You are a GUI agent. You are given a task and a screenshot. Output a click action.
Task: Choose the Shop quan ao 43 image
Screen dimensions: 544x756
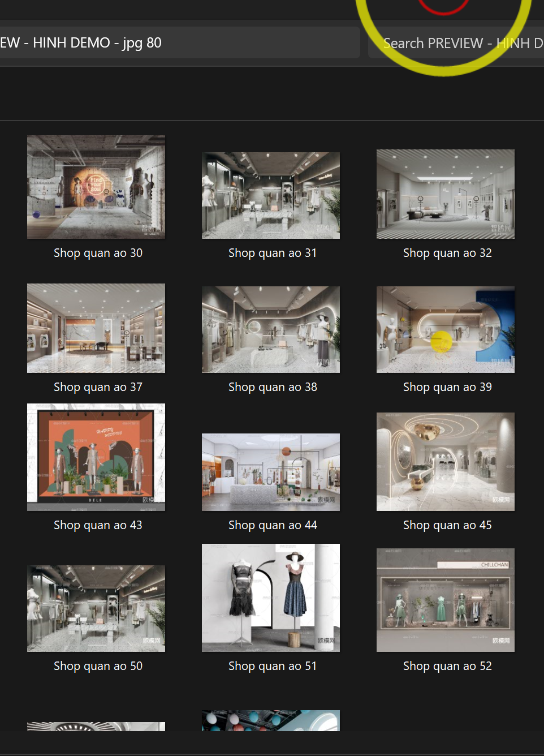(x=96, y=457)
